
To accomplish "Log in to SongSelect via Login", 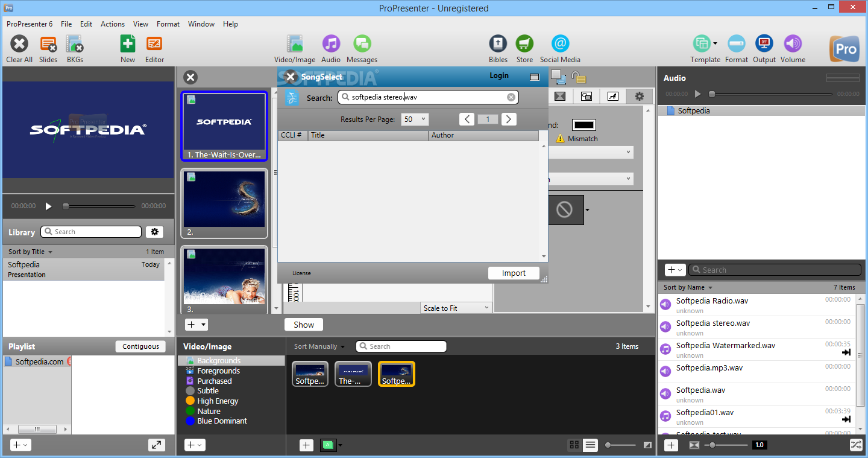I will 499,75.
